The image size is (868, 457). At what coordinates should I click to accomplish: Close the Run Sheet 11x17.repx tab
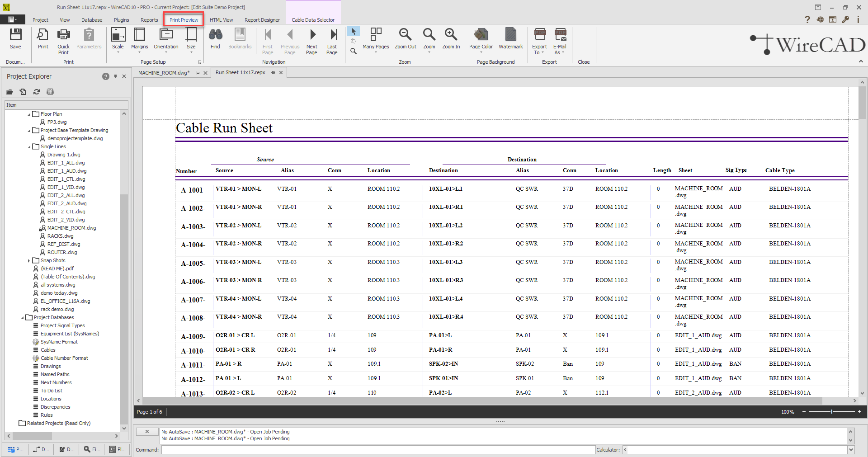[281, 72]
